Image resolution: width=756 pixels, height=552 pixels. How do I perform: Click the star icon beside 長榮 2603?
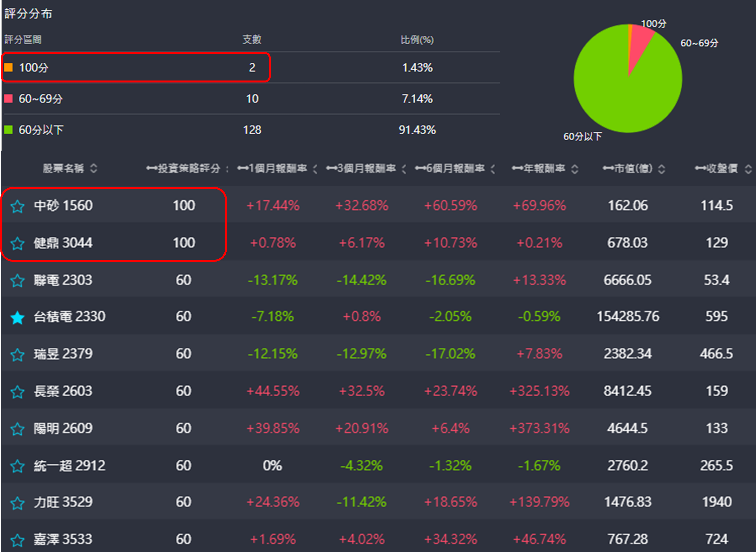17,392
